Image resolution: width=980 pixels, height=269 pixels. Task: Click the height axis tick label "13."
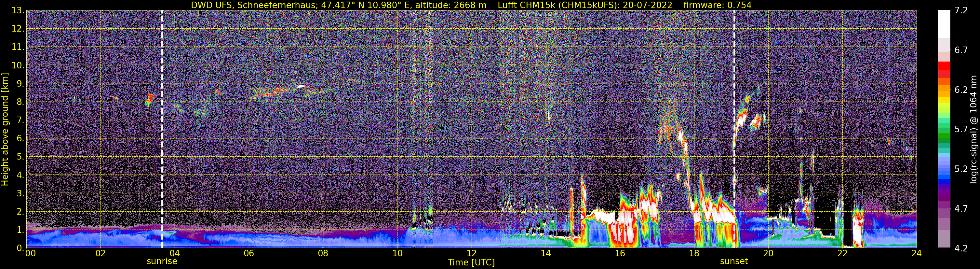click(x=18, y=10)
